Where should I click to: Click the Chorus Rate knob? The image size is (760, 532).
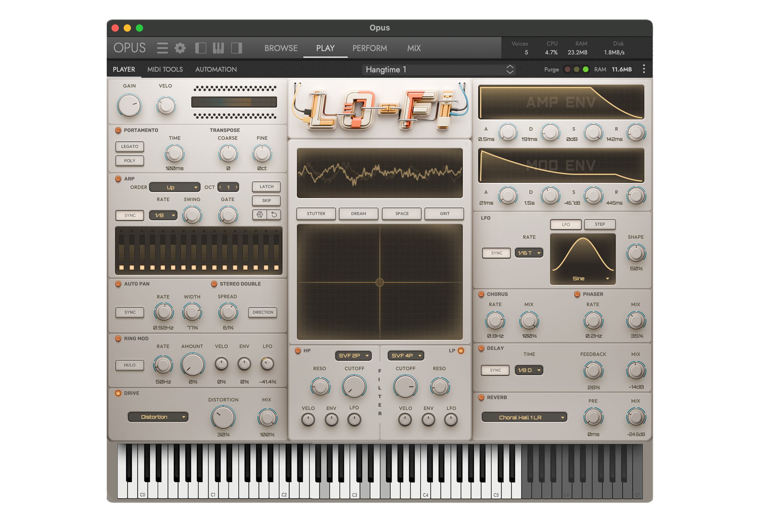click(x=495, y=321)
